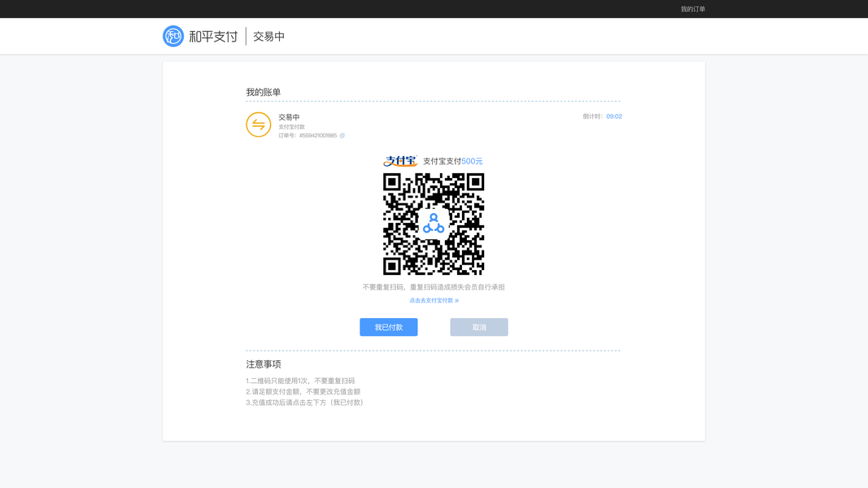Click note 3 about 充值成功后

(x=306, y=403)
